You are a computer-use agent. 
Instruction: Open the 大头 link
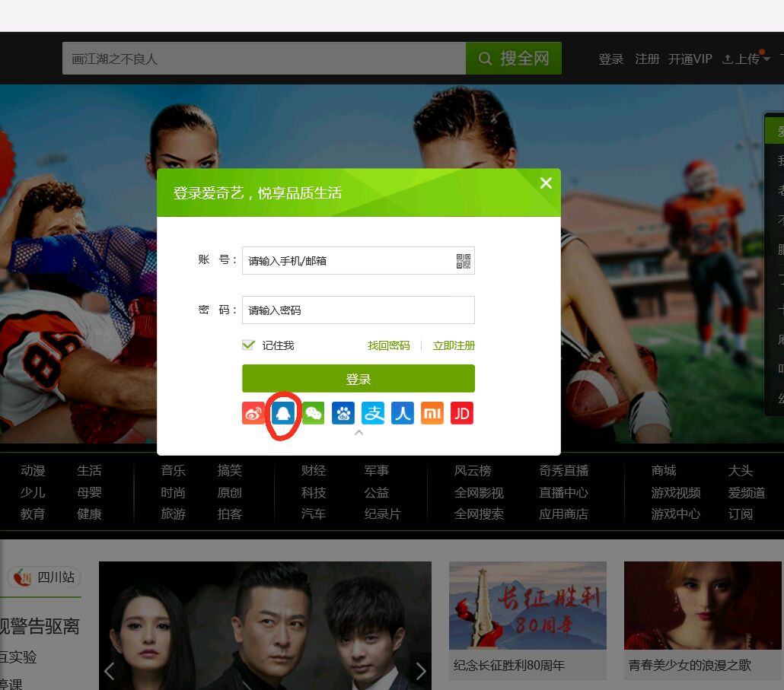point(741,471)
